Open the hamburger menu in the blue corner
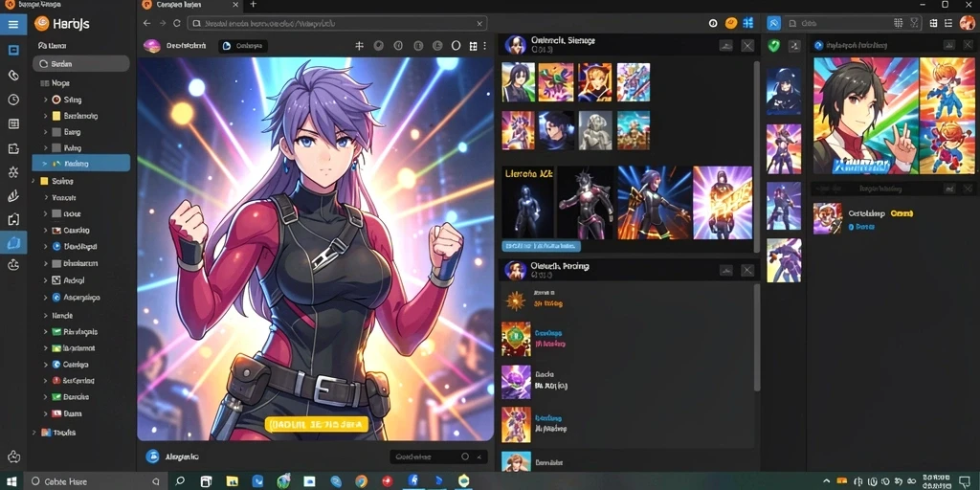Viewport: 980px width, 490px height. [13, 25]
